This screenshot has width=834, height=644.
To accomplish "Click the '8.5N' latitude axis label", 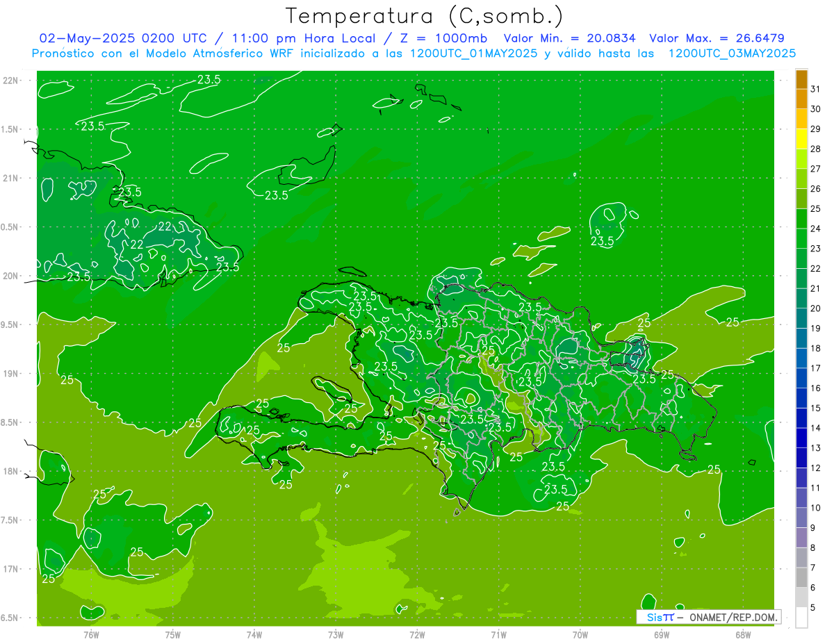I will [x=10, y=422].
